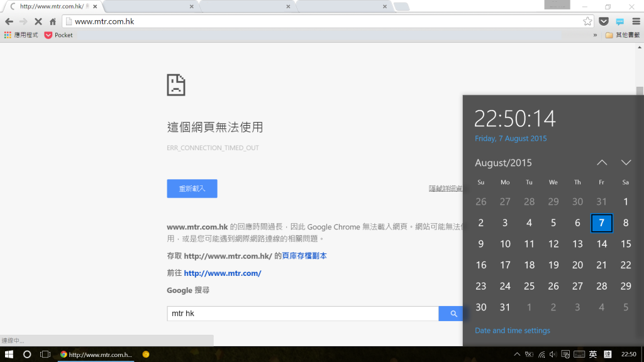This screenshot has height=362, width=644.
Task: Click the 速 IME mode icon
Action: pos(608,354)
